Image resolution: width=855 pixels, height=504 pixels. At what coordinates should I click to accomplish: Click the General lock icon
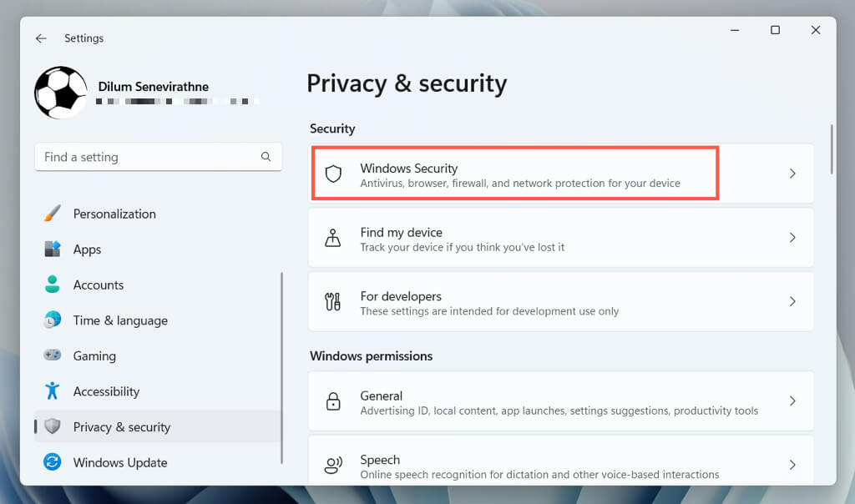333,401
